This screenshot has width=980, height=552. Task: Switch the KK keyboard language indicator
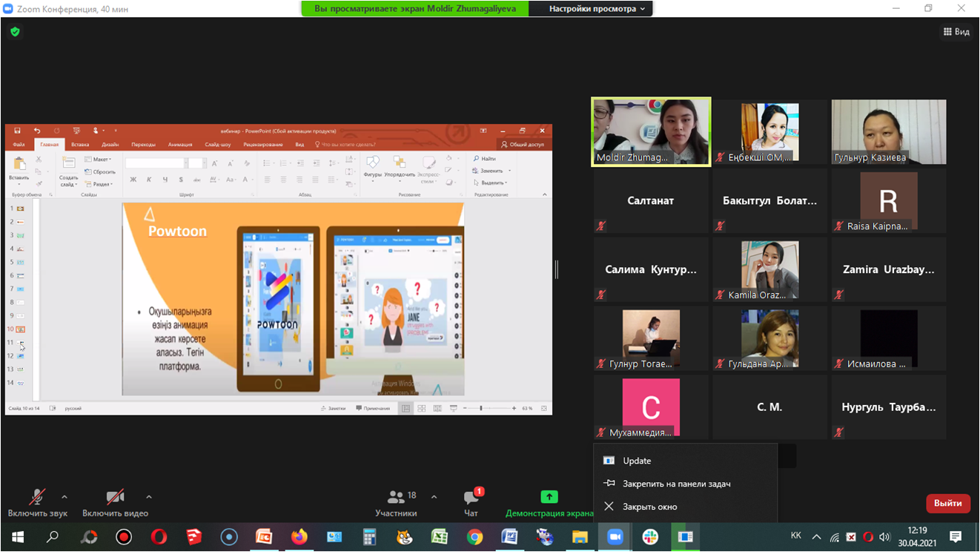coord(795,536)
